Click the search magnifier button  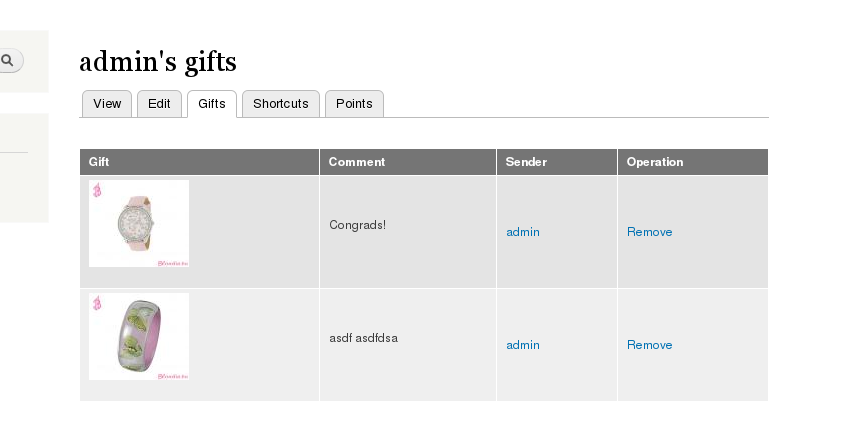(x=8, y=61)
